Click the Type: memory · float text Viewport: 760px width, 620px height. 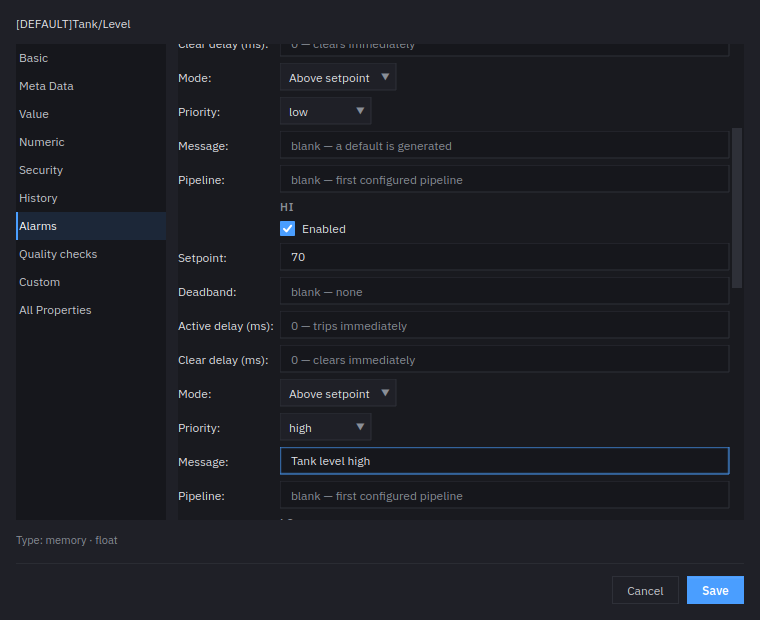pos(67,541)
